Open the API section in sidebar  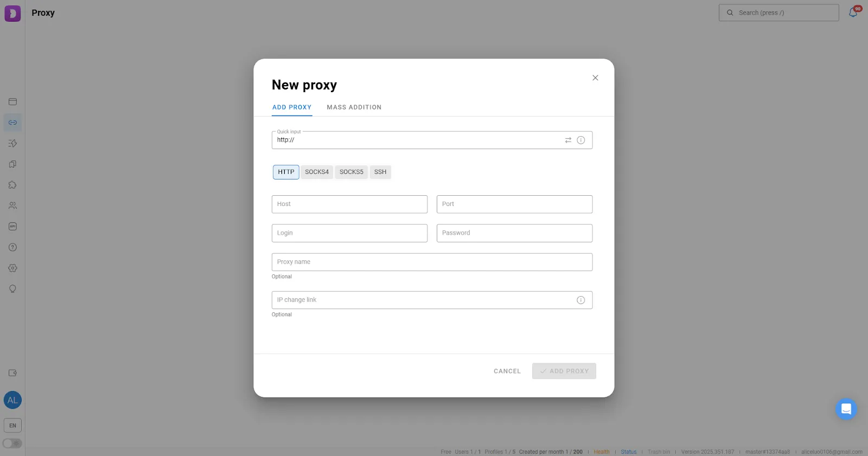click(12, 226)
